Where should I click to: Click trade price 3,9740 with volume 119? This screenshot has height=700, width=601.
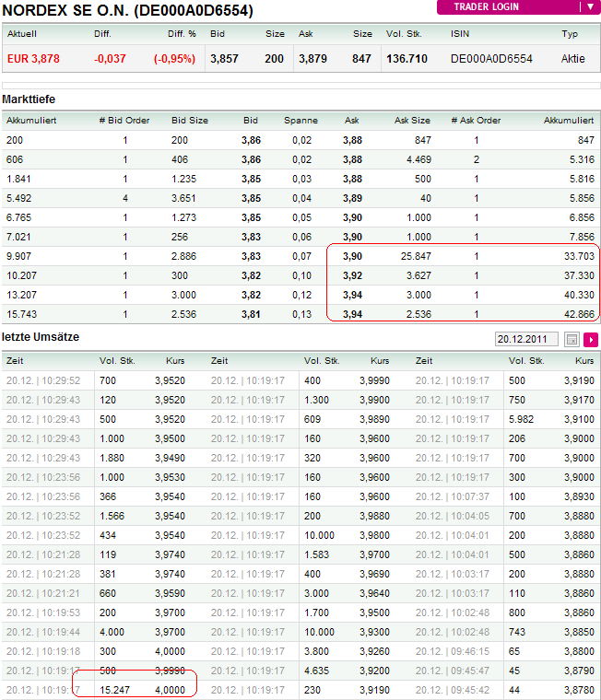[170, 554]
